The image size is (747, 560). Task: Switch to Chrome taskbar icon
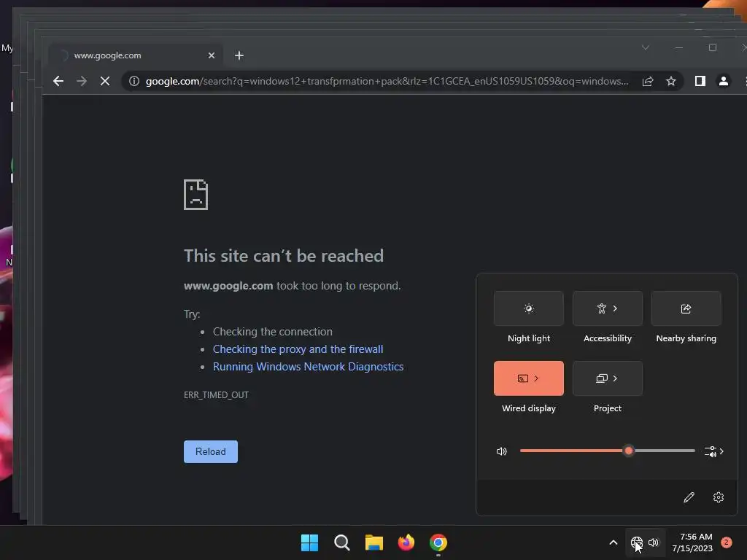point(438,542)
